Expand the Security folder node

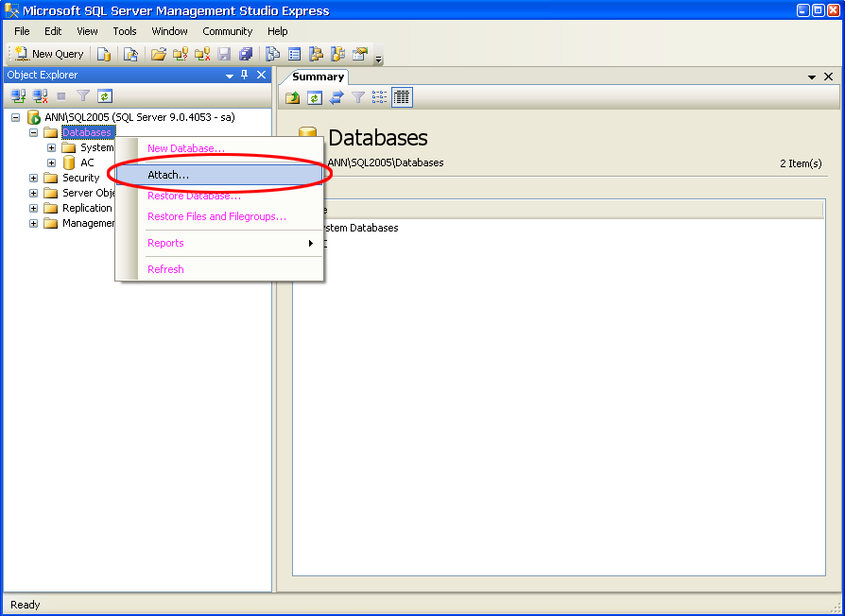(x=34, y=178)
